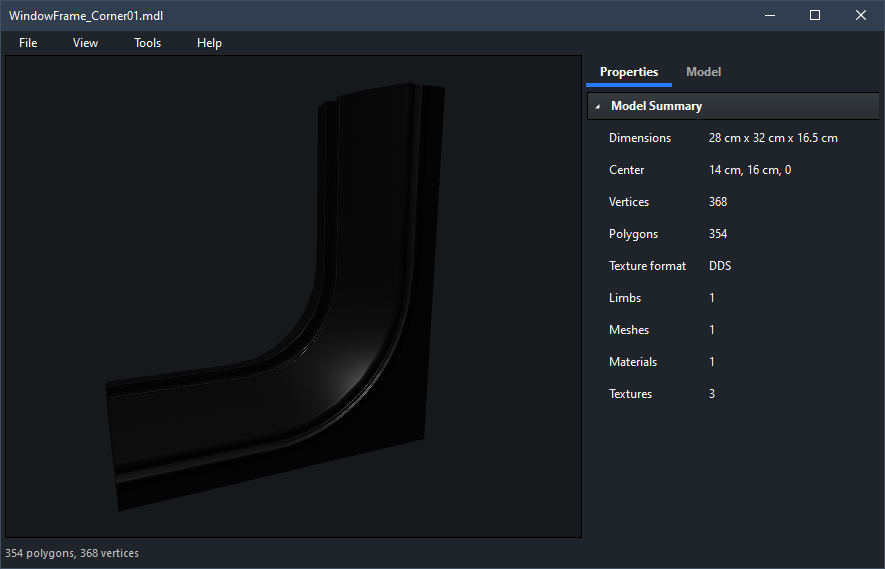
Task: Select the Polygons value 354 in Model Summary
Action: click(718, 234)
